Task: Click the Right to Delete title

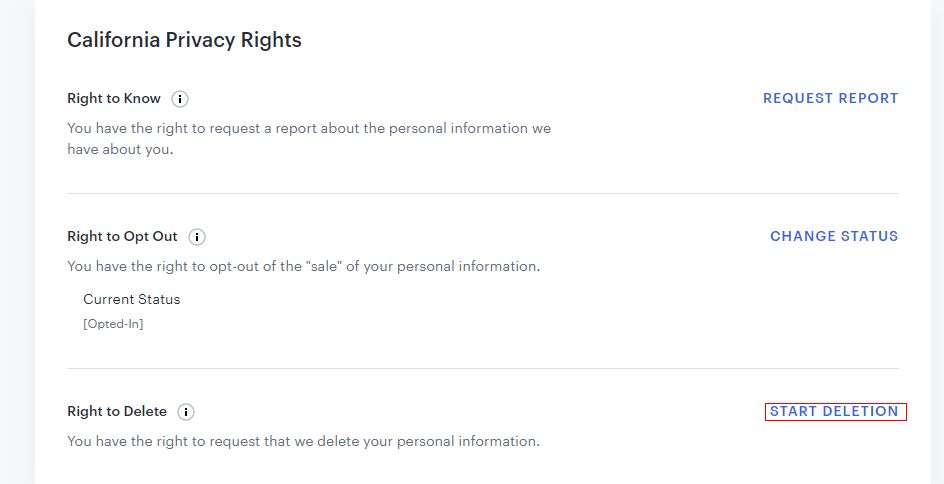Action: (117, 412)
